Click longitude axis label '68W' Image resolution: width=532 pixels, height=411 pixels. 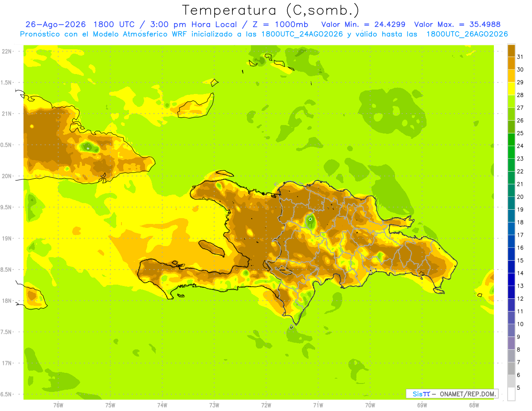click(474, 405)
